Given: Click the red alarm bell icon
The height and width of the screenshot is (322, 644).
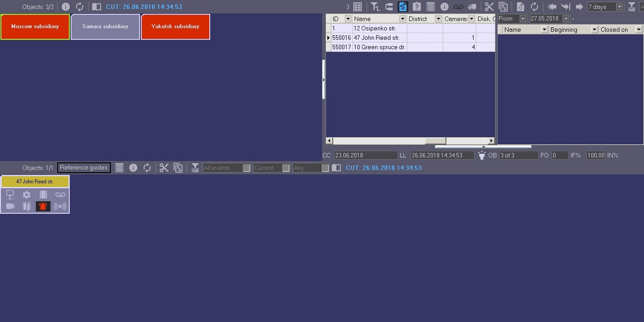Looking at the screenshot, I should (x=43, y=206).
